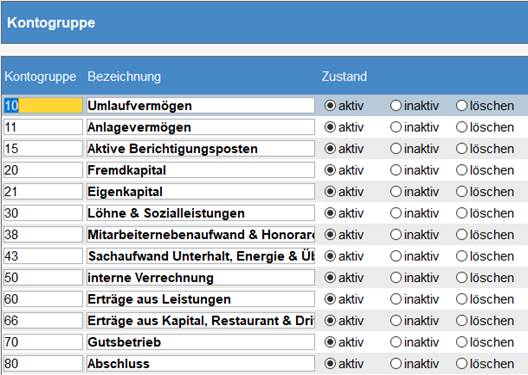Edit the Umlaufvermögen name field
This screenshot has height=375, width=528.
pyautogui.click(x=200, y=106)
